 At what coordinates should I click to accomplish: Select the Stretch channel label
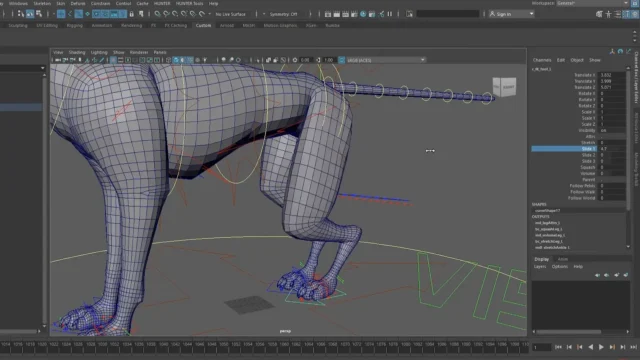coord(588,143)
